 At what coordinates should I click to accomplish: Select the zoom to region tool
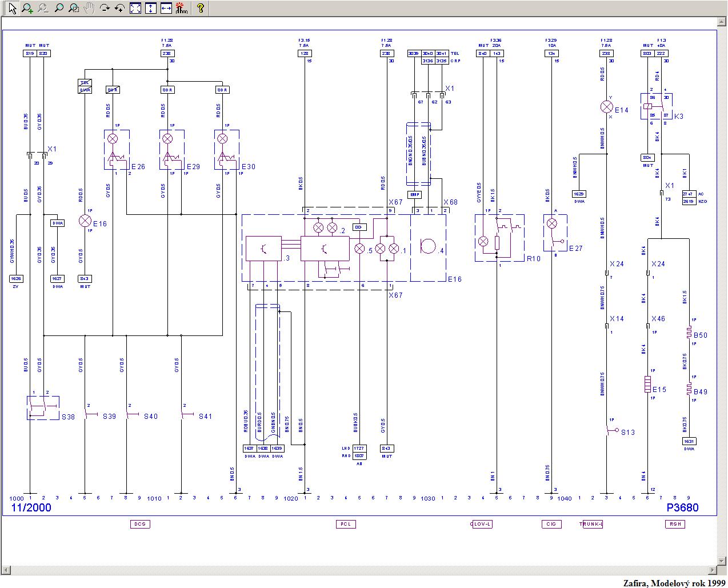(x=74, y=8)
